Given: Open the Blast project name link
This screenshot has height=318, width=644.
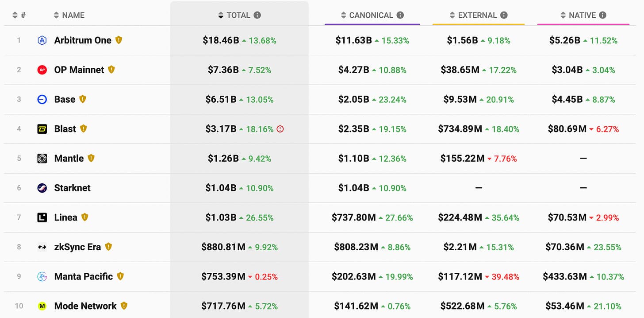Looking at the screenshot, I should click(x=65, y=129).
